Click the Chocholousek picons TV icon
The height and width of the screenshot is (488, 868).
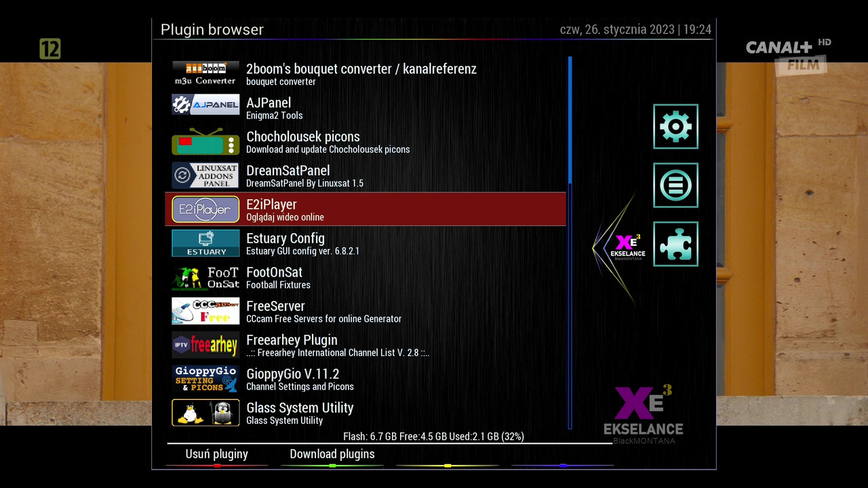(205, 142)
